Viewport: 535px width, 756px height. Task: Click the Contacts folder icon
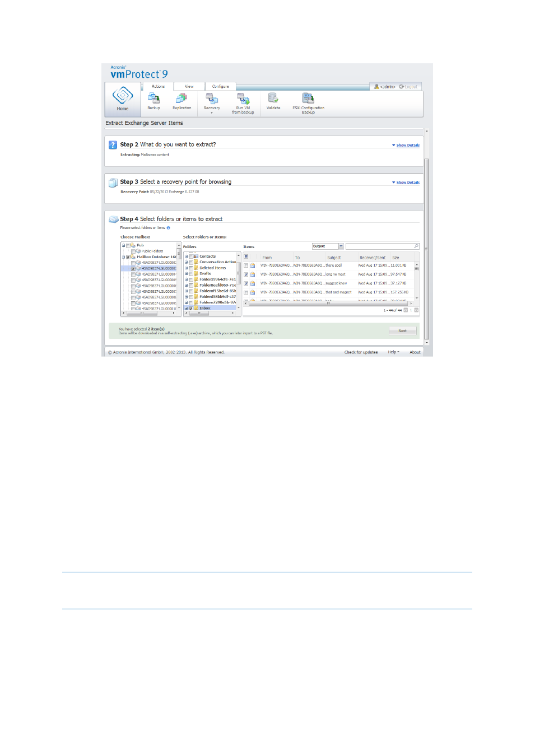click(196, 256)
